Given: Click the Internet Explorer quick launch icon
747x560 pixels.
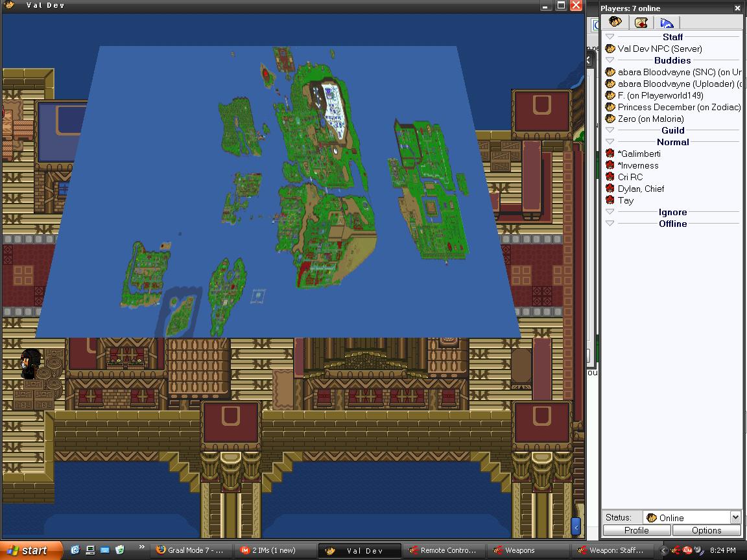Looking at the screenshot, I should click(75, 550).
